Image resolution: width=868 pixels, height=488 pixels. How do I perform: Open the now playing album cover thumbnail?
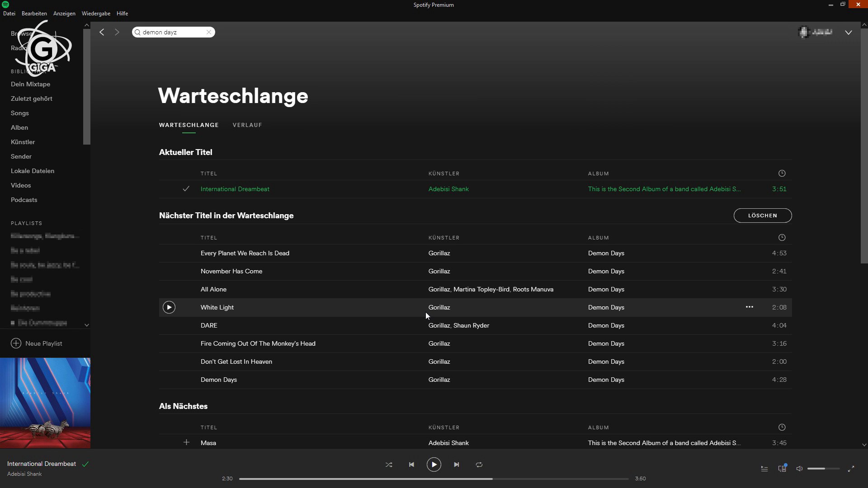pos(45,403)
